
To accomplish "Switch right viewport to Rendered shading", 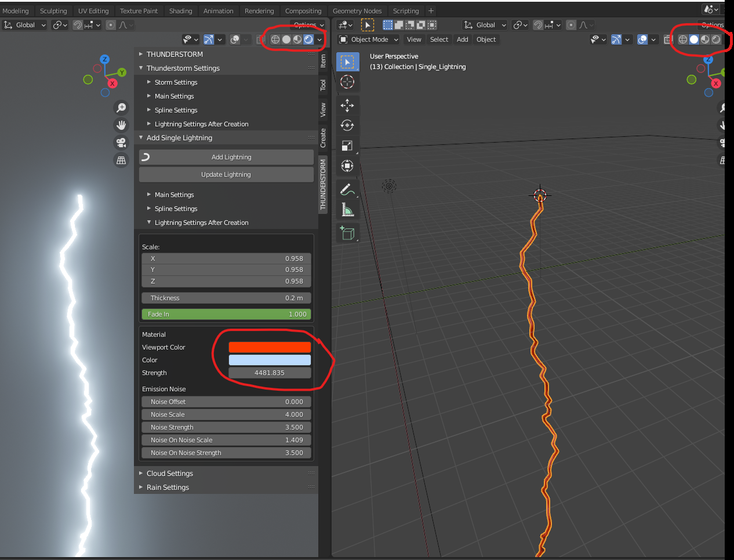I will click(715, 39).
